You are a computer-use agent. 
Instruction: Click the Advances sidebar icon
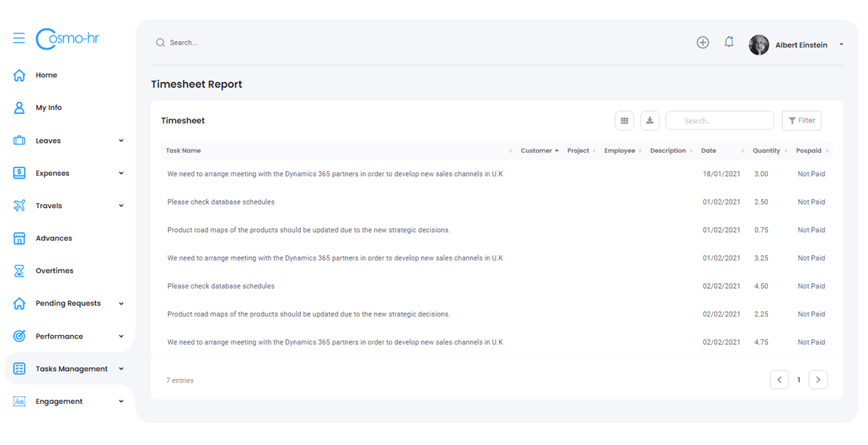[20, 238]
